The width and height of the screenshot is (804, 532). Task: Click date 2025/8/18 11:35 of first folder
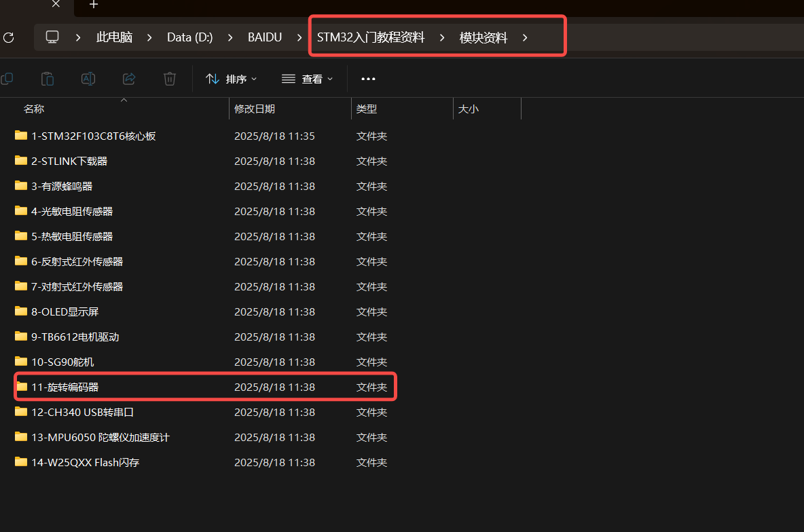(x=274, y=136)
